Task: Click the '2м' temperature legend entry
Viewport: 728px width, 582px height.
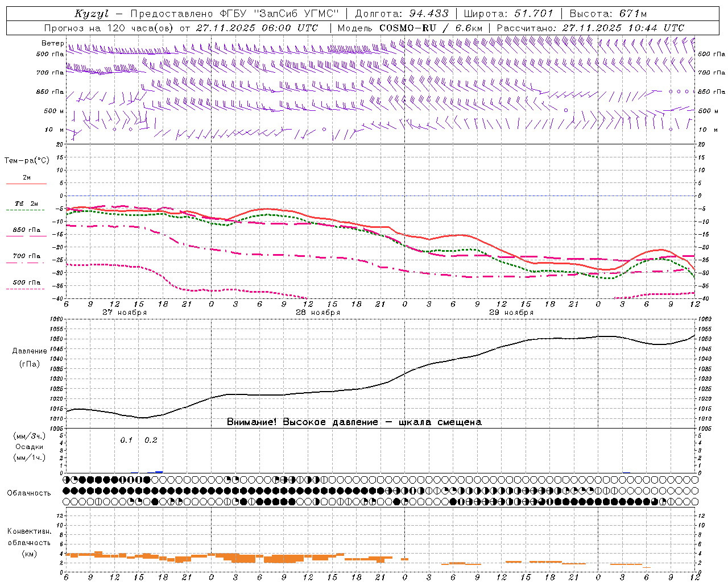Action: point(27,178)
